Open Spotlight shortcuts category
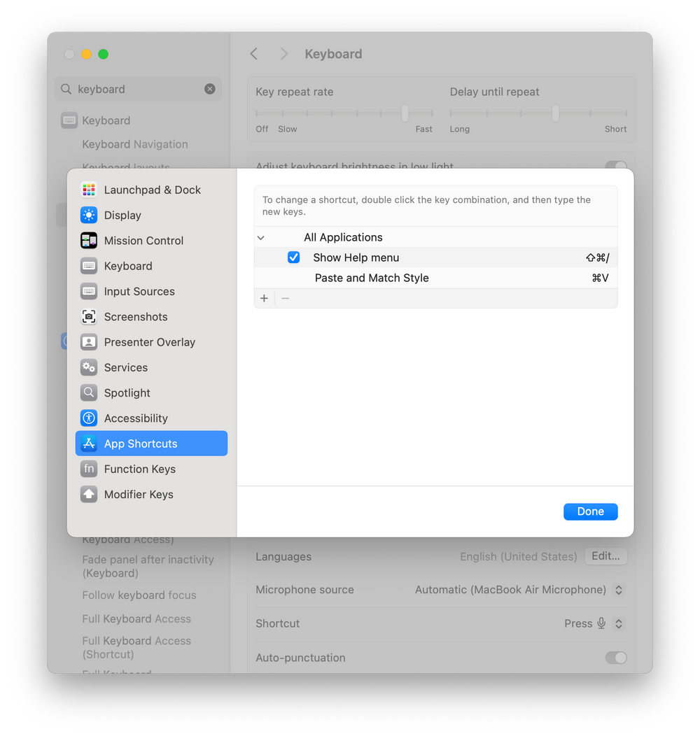 coord(151,392)
